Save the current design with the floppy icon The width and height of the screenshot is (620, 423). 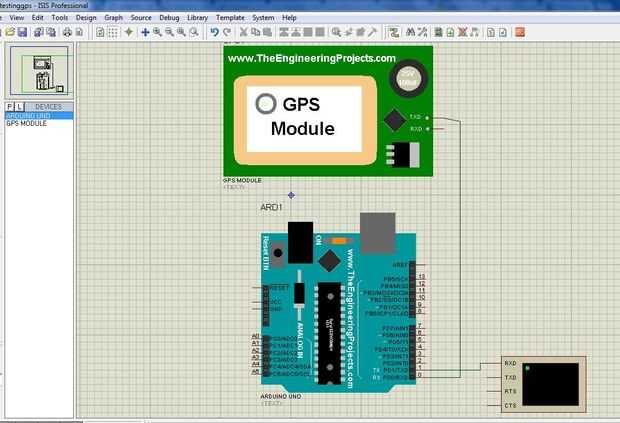23,32
